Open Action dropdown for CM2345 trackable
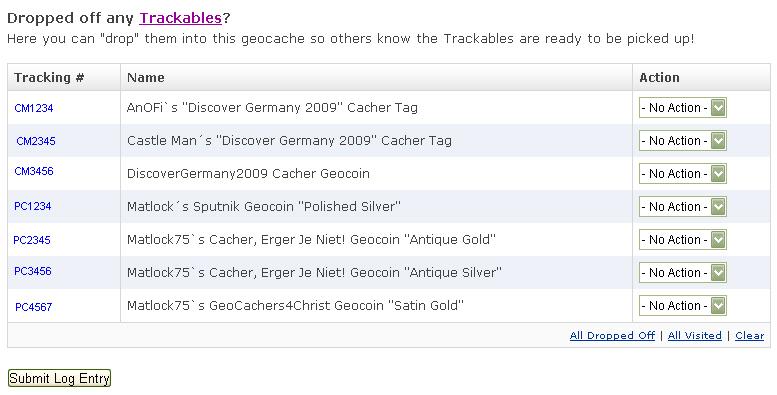Image resolution: width=777 pixels, height=395 pixels. [682, 141]
